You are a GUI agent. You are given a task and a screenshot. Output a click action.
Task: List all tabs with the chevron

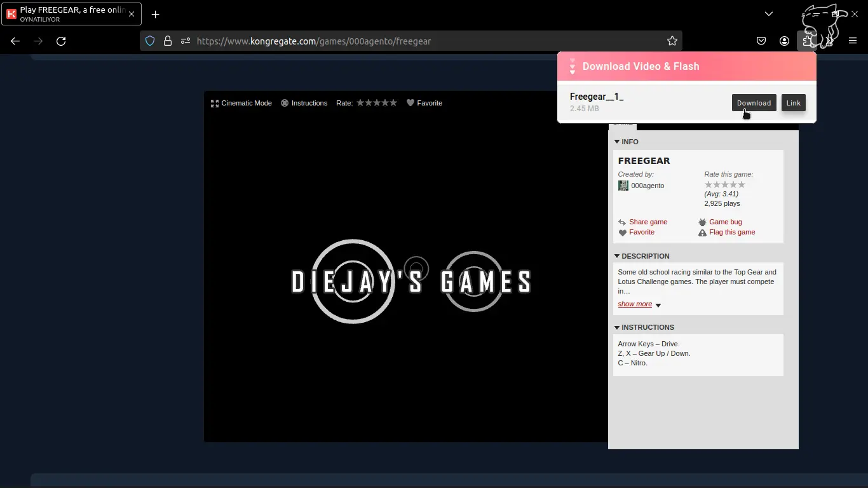(x=769, y=14)
